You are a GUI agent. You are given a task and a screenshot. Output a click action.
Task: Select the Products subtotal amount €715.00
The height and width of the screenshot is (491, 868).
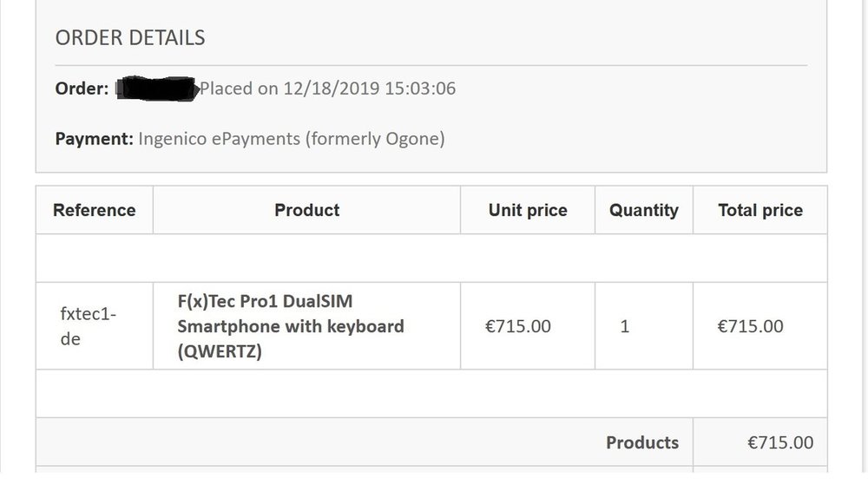(x=780, y=442)
